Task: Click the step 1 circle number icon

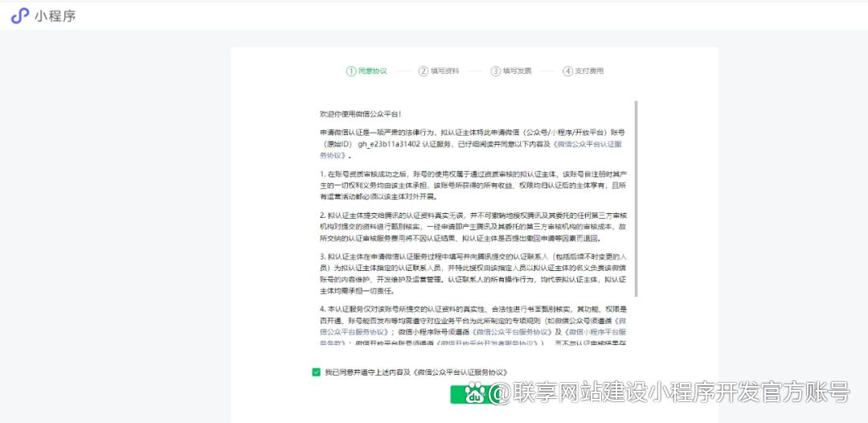Action: click(x=350, y=71)
